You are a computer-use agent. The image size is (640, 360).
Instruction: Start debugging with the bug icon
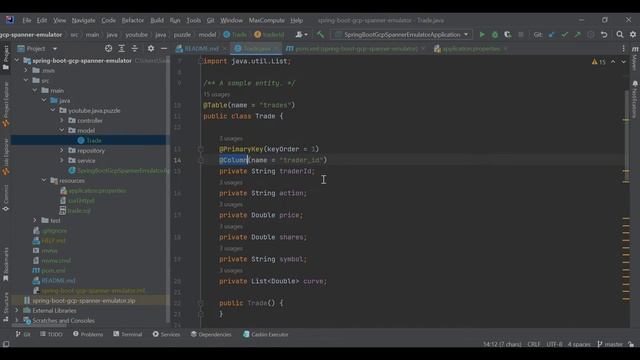point(495,35)
